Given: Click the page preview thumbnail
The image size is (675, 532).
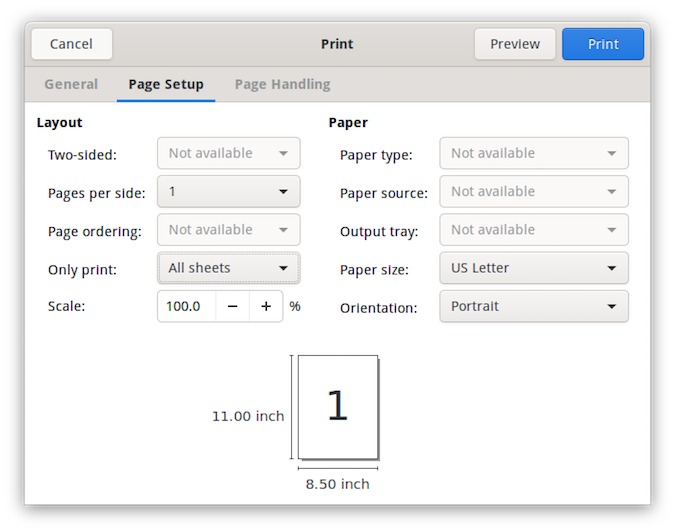Looking at the screenshot, I should click(x=337, y=405).
